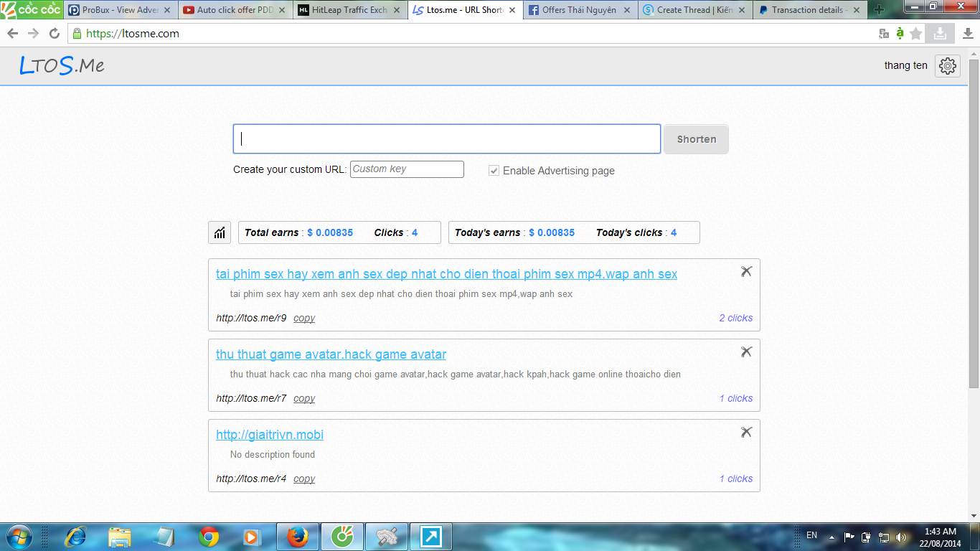This screenshot has width=980, height=551.
Task: Click the '2 clicks' count
Action: [736, 318]
